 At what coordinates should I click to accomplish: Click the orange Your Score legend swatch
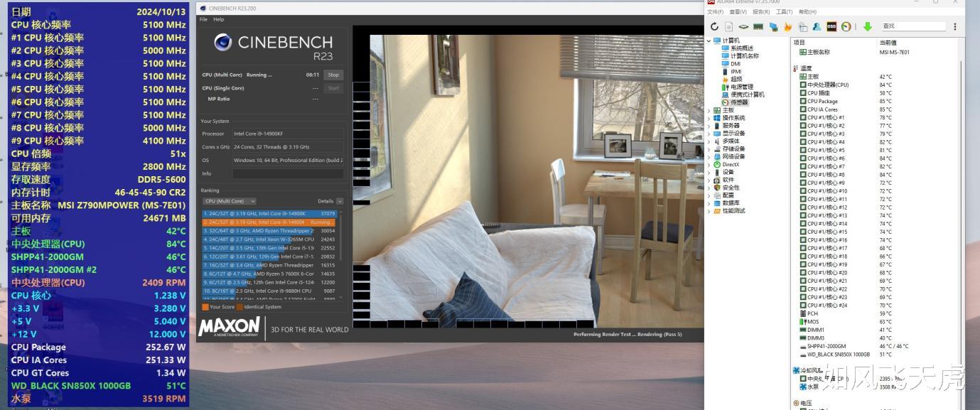[x=205, y=307]
